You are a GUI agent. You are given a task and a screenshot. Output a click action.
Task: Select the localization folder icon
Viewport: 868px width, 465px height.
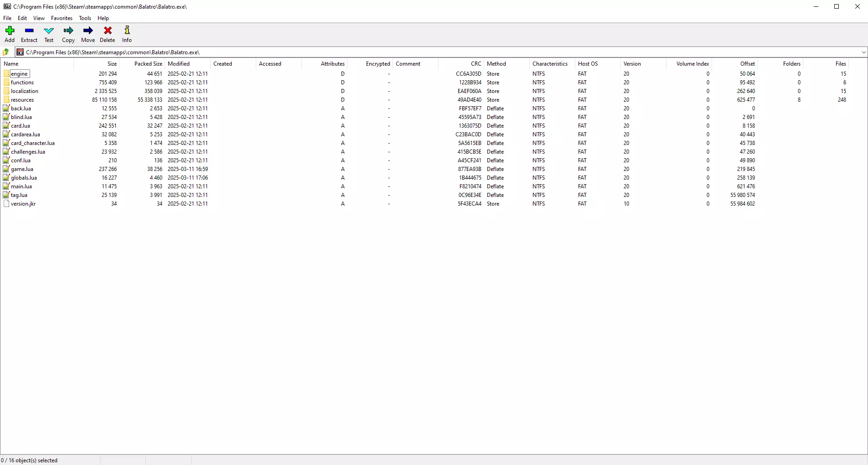click(x=6, y=91)
